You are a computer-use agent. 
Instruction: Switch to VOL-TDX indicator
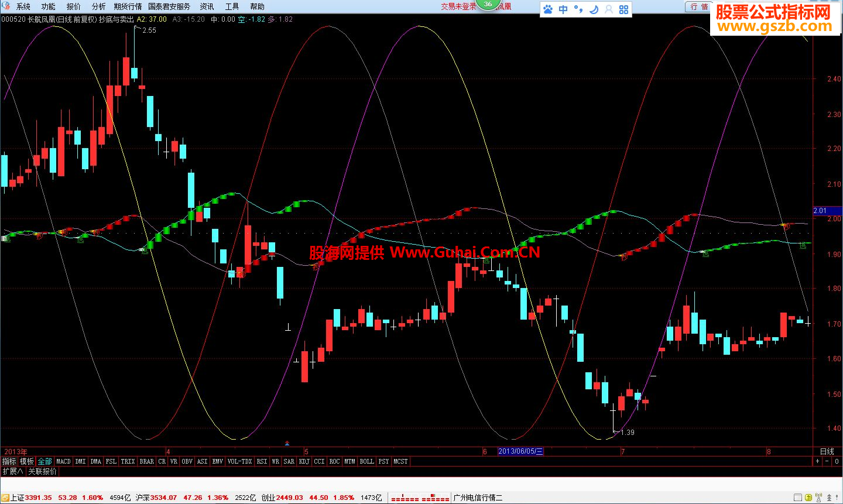pos(240,461)
